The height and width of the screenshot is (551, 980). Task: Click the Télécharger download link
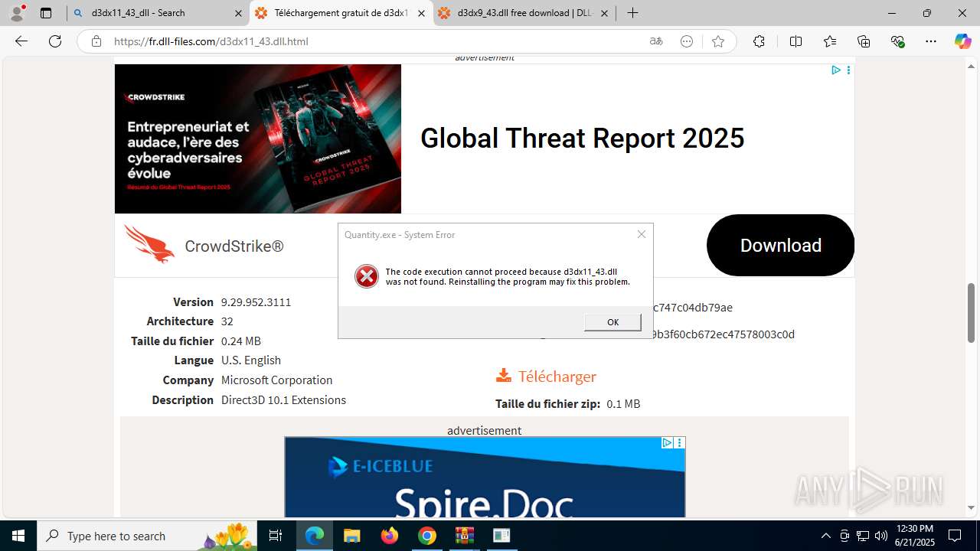tap(557, 377)
